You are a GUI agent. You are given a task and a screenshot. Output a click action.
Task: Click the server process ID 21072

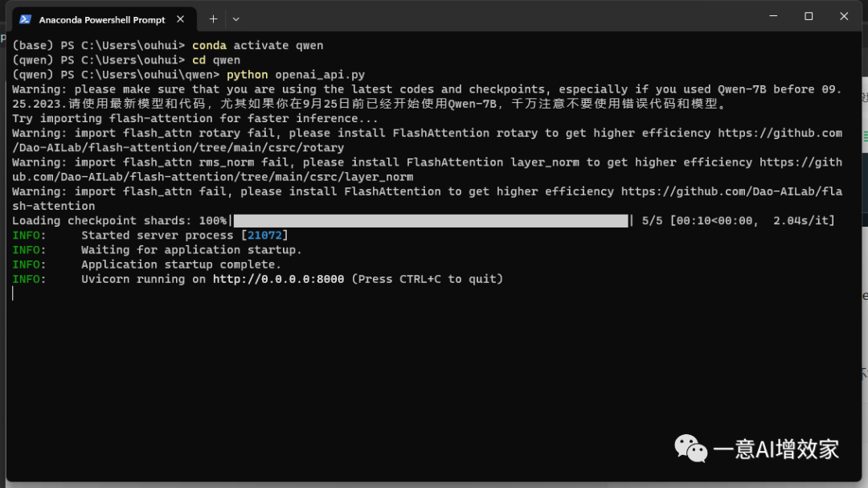click(264, 236)
